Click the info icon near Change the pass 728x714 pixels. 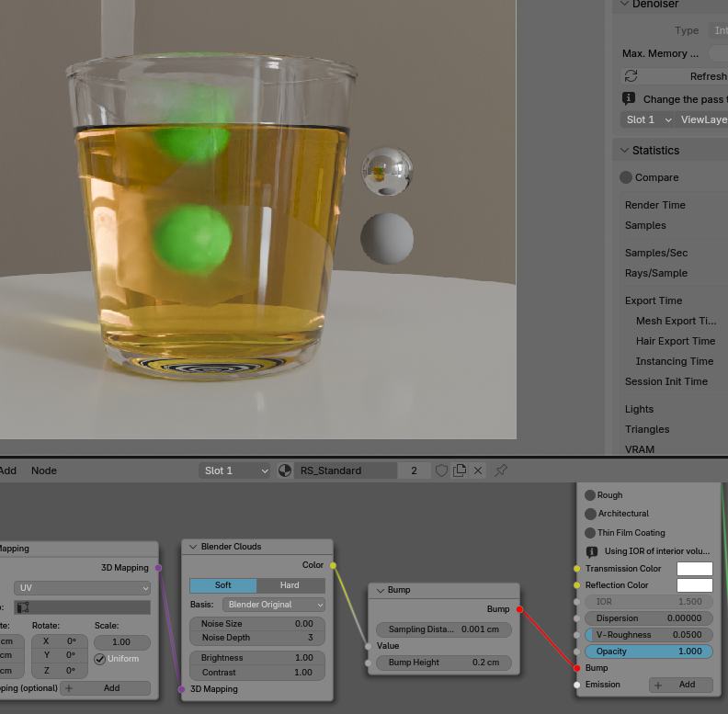[x=629, y=98]
